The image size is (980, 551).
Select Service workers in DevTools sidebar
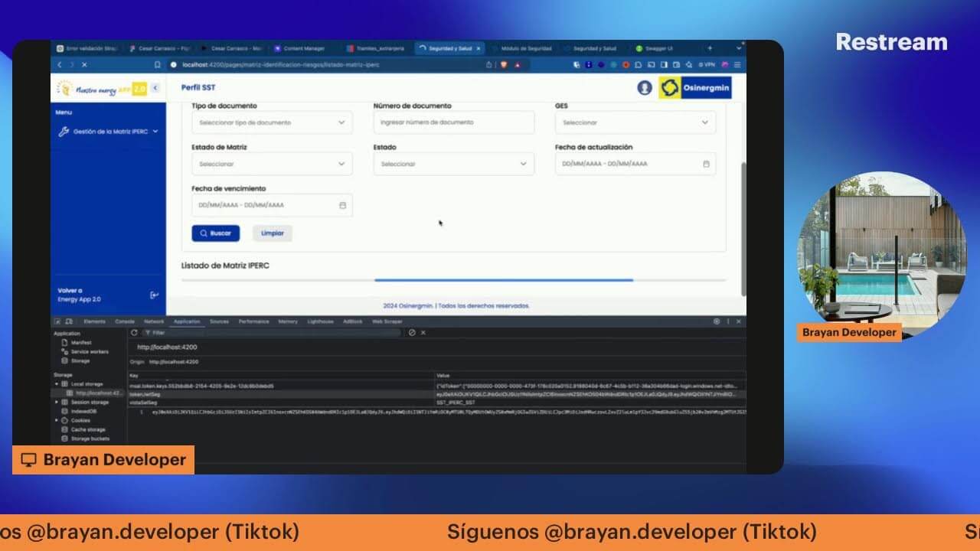[90, 352]
